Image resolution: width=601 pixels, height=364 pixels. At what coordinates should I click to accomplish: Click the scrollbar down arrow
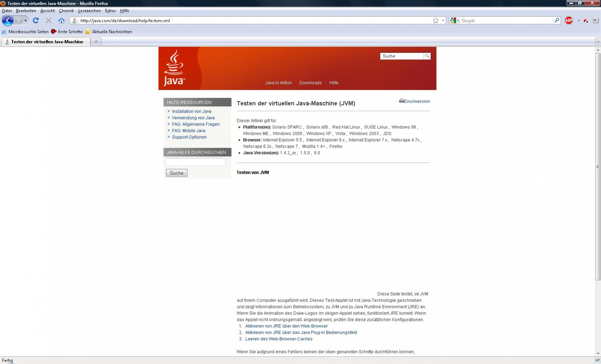point(598,353)
